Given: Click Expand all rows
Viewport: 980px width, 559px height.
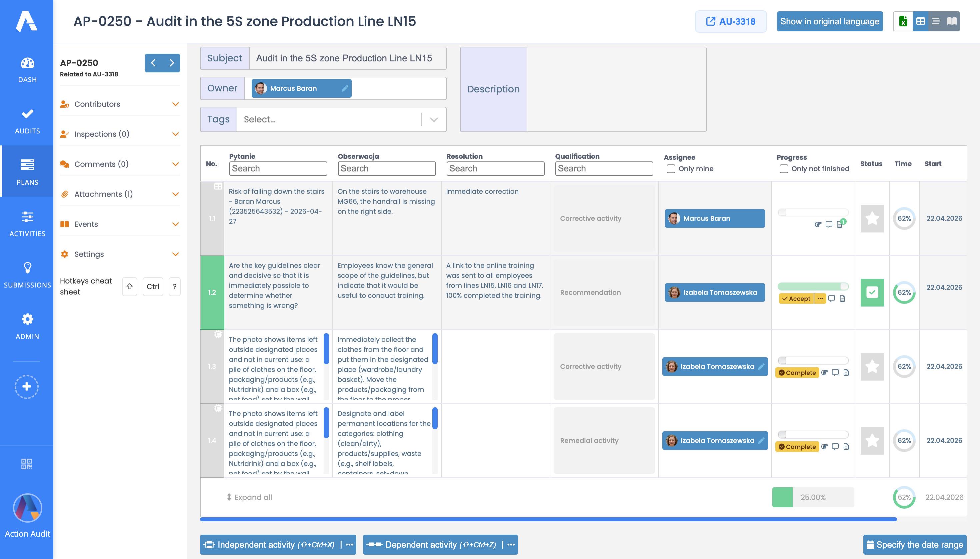Looking at the screenshot, I should [249, 497].
